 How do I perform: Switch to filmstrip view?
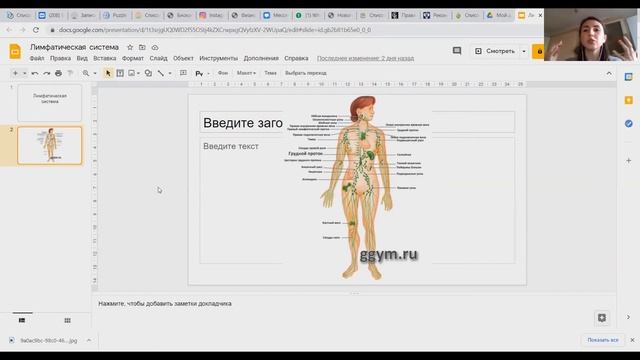pyautogui.click(x=22, y=320)
